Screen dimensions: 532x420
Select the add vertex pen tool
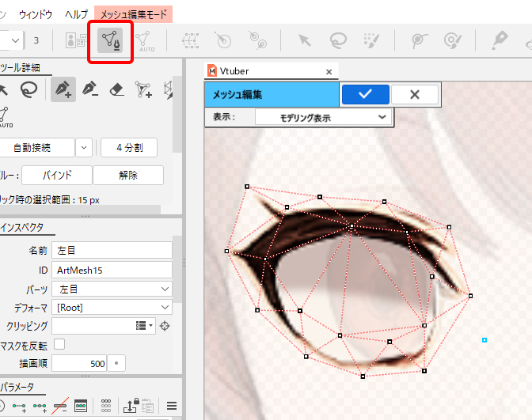[63, 90]
